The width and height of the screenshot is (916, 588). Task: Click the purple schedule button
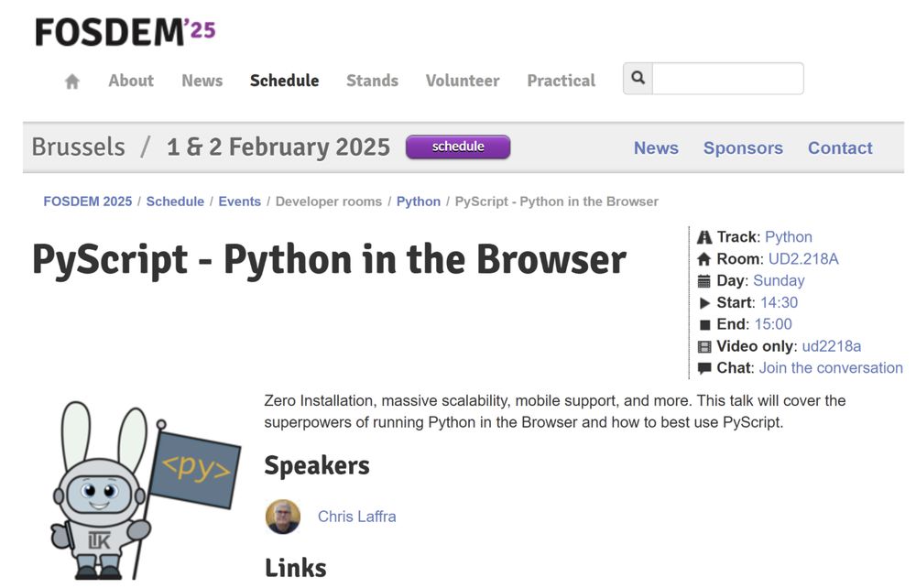458,147
